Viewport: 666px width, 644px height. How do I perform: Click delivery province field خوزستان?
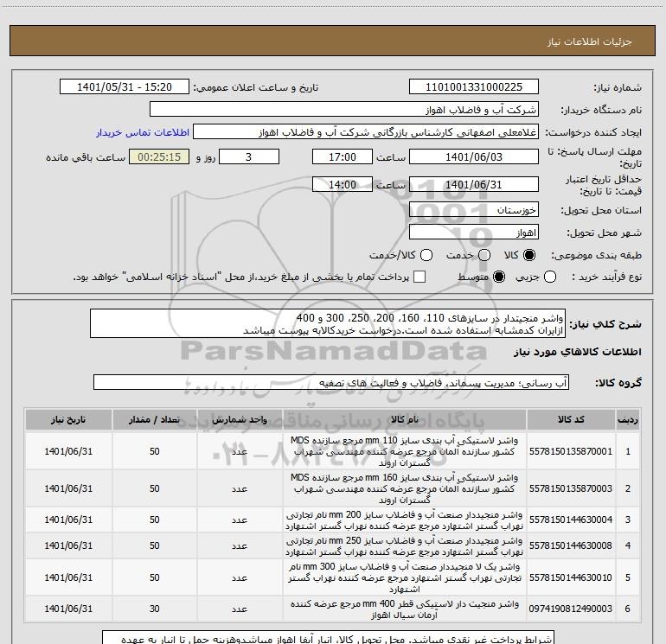(x=474, y=209)
